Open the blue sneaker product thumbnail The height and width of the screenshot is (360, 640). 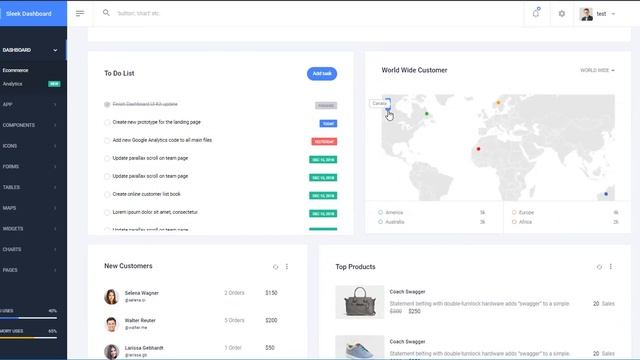coord(360,347)
